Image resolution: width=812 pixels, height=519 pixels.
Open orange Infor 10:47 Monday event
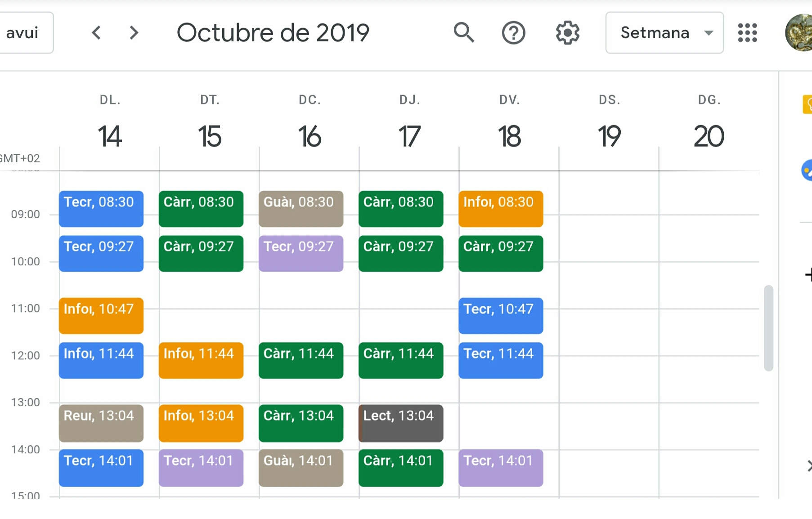coord(101,315)
